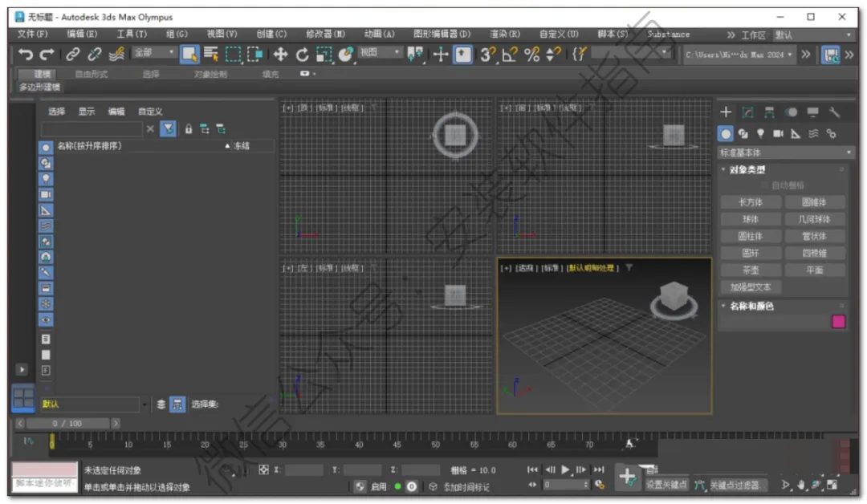Toggle the geometry display filter in Scene Explorer
This screenshot has width=867, height=504.
(x=46, y=147)
